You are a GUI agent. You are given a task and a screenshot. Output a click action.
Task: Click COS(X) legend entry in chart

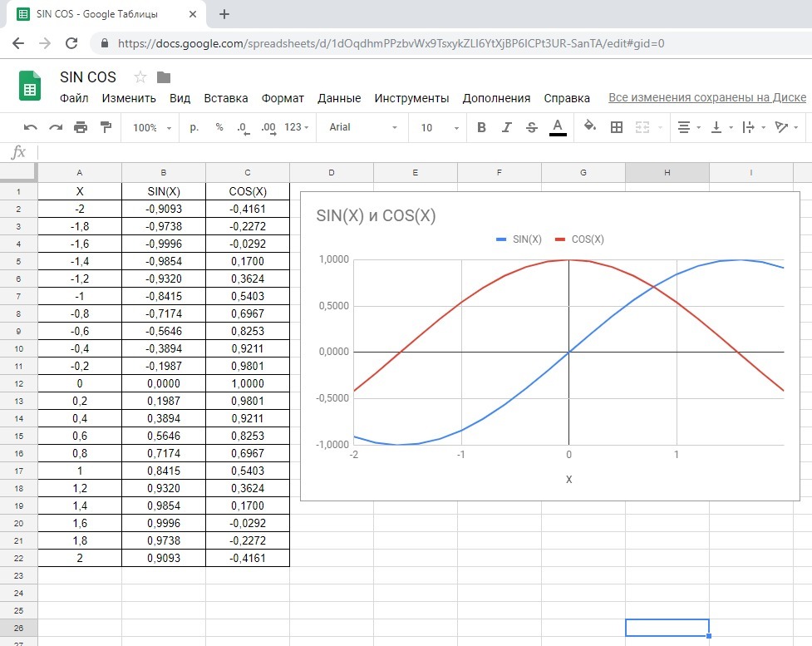tap(579, 239)
